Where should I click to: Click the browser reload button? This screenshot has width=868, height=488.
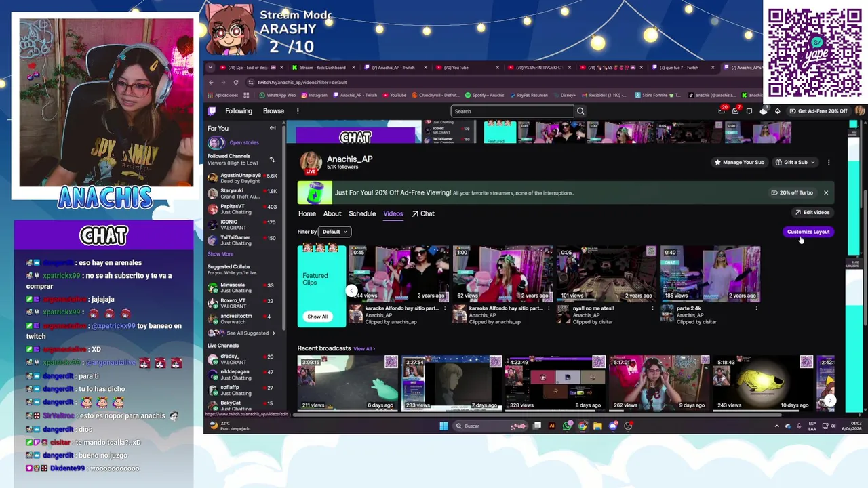236,82
